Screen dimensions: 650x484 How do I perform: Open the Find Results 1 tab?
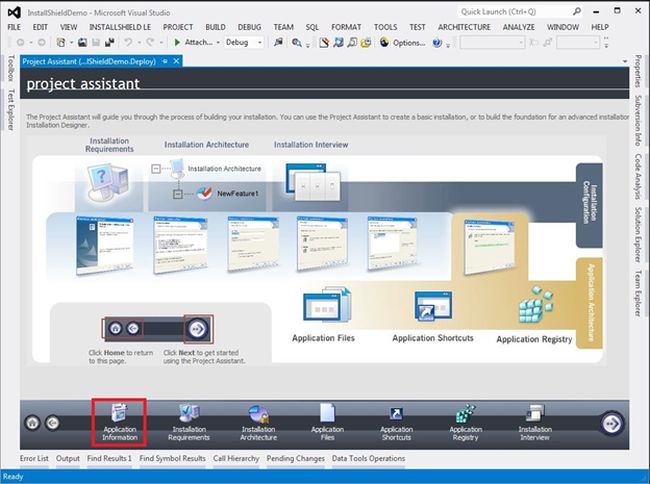109,458
